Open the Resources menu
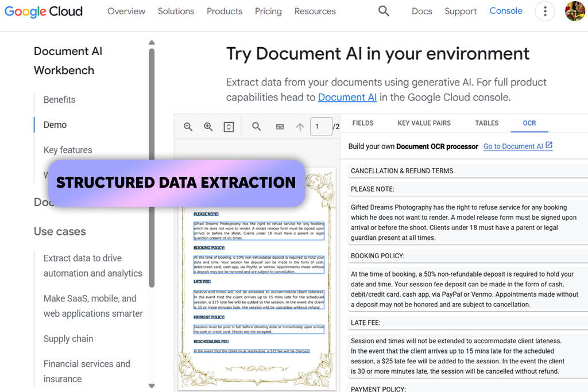The height and width of the screenshot is (392, 588). (x=315, y=11)
